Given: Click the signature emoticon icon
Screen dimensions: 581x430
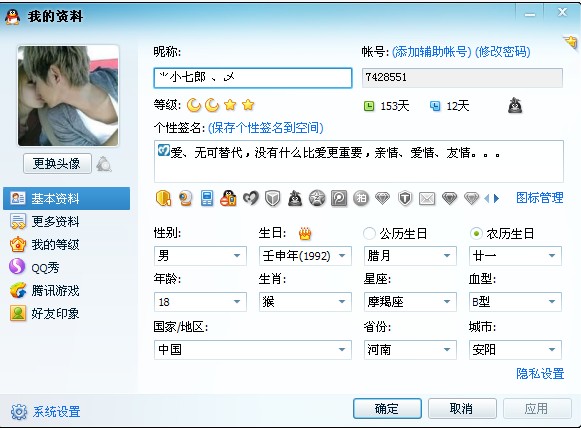Looking at the screenshot, I should (x=163, y=150).
